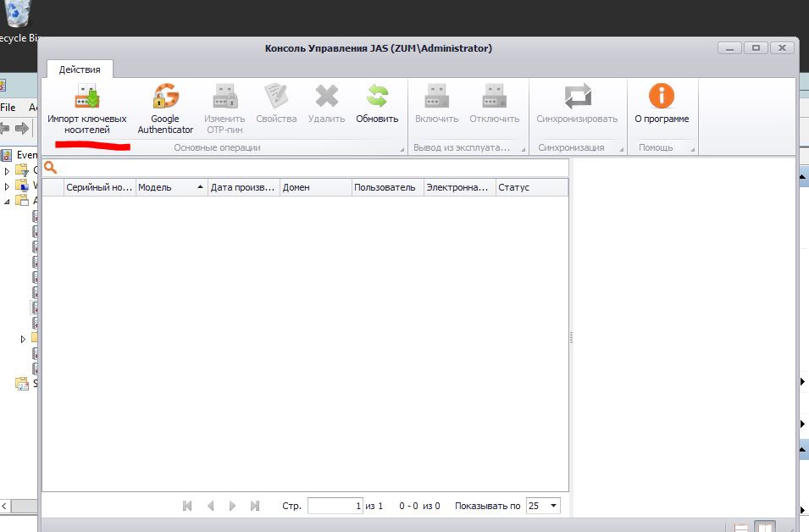This screenshot has height=532, width=809.
Task: Click forward arrow in background window
Action: pos(22,128)
